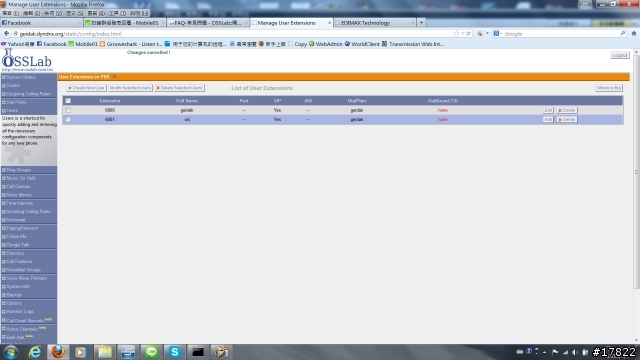Open the WebAdmin bookmark
Image resolution: width=640 pixels, height=360 pixels.
click(x=326, y=44)
